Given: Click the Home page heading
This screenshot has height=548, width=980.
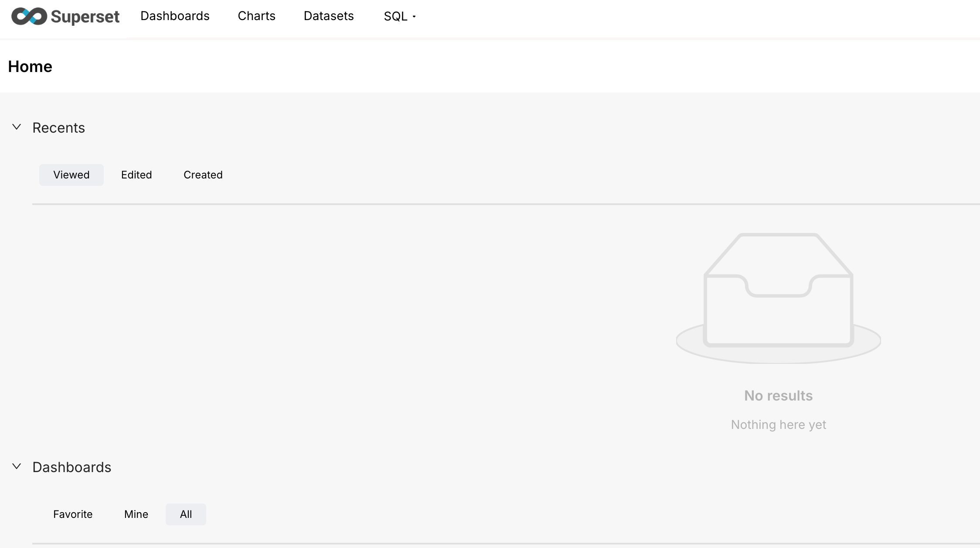Looking at the screenshot, I should coord(30,66).
